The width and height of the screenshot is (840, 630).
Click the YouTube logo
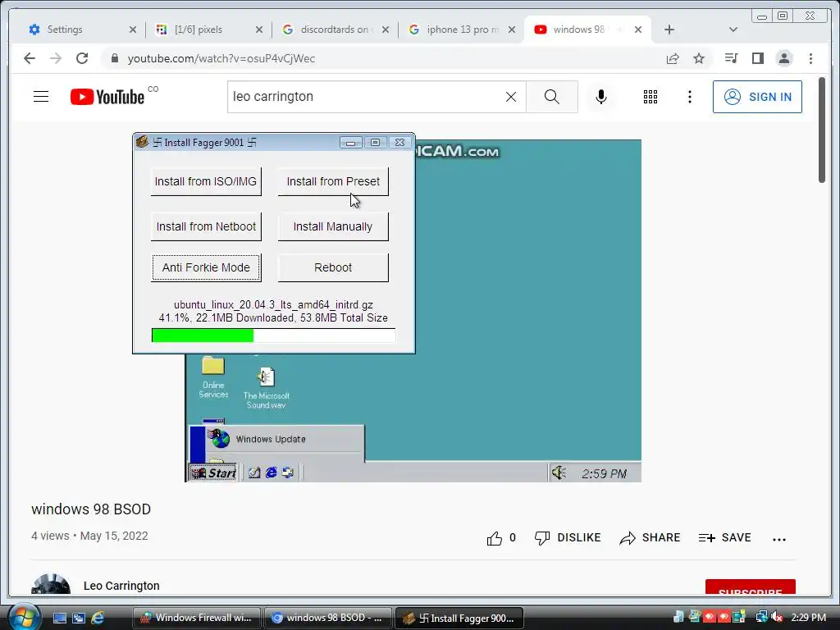(107, 97)
